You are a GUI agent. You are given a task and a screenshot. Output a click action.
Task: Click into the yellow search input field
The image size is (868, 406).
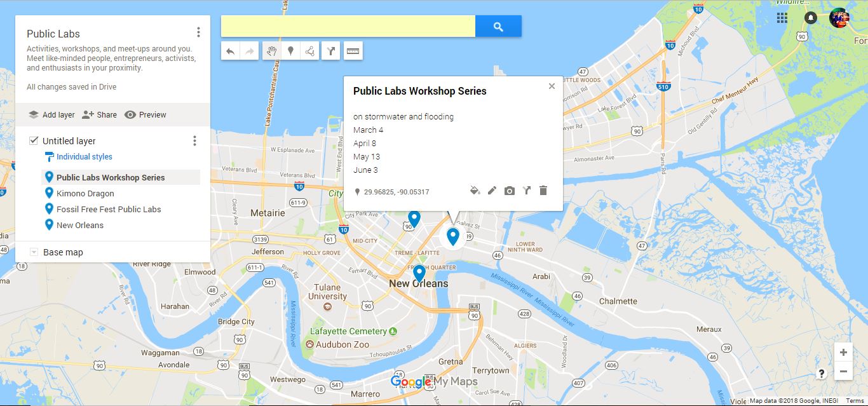pyautogui.click(x=348, y=27)
